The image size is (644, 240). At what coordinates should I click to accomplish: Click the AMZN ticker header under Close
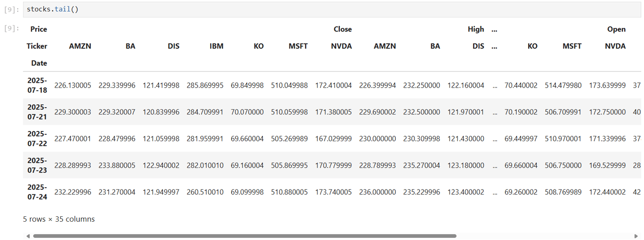tap(80, 46)
